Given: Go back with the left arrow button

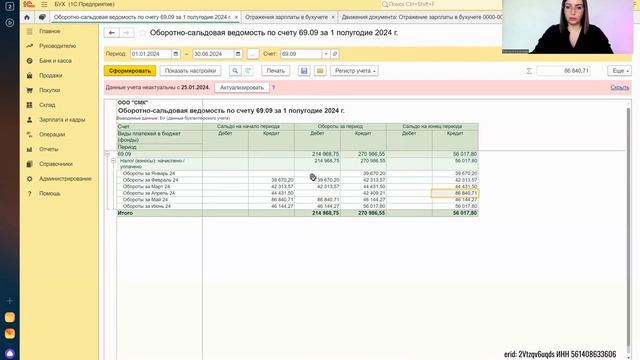Looking at the screenshot, I should [111, 33].
